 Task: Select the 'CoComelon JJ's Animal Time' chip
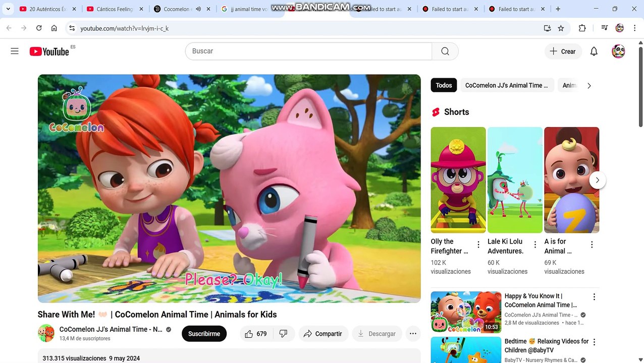[506, 85]
